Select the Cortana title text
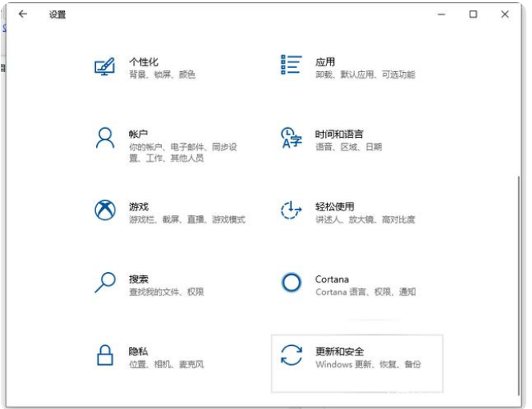 point(332,279)
